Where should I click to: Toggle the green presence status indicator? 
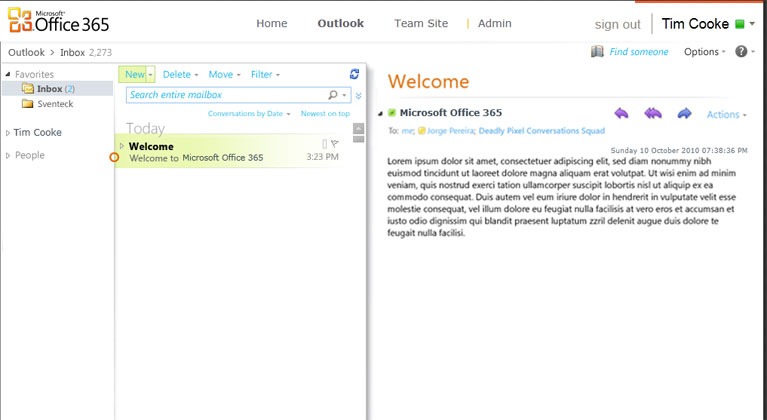tap(739, 24)
